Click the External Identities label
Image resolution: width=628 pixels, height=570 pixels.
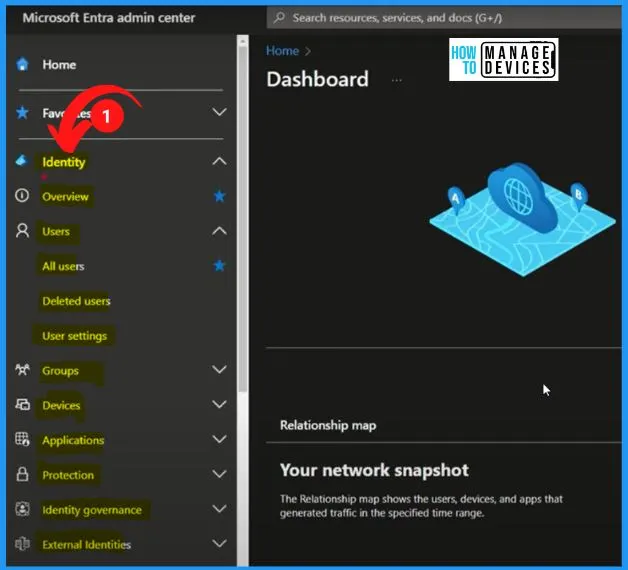[87, 545]
